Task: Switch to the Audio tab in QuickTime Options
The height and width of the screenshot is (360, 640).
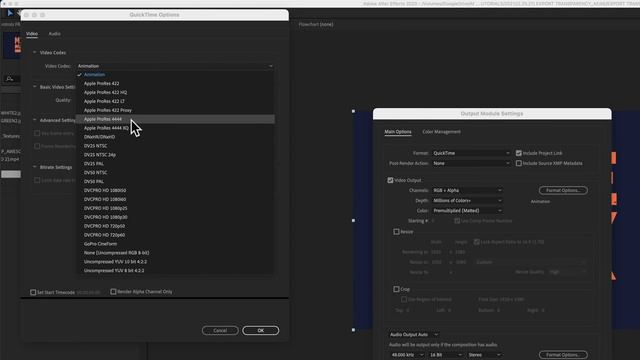Action: (54, 34)
